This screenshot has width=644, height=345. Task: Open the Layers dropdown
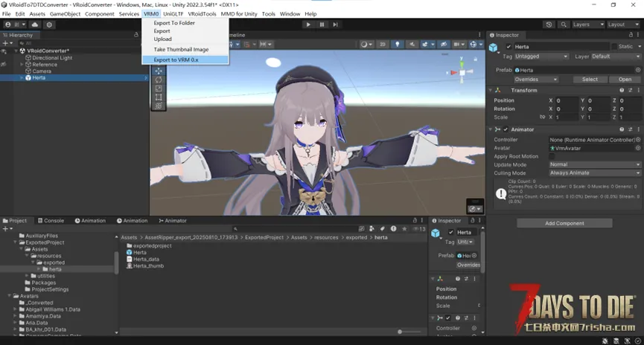pyautogui.click(x=588, y=25)
